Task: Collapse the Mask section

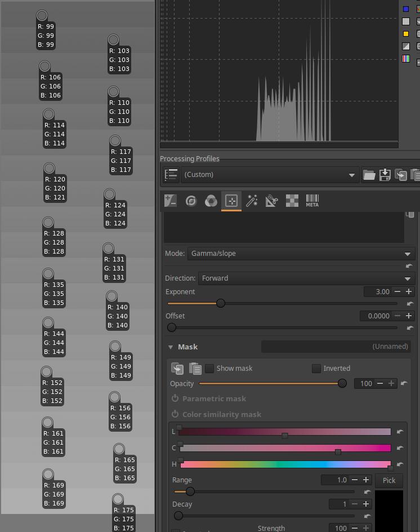Action: [x=171, y=347]
